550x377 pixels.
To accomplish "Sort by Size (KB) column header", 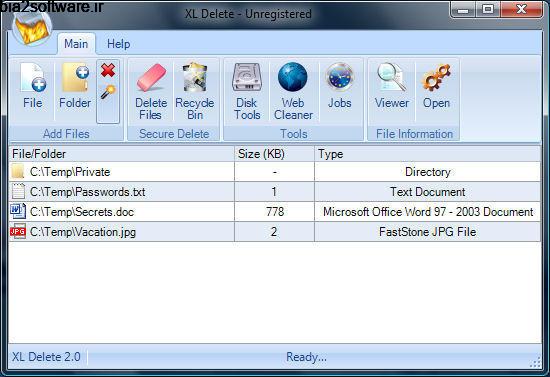I will click(x=274, y=154).
